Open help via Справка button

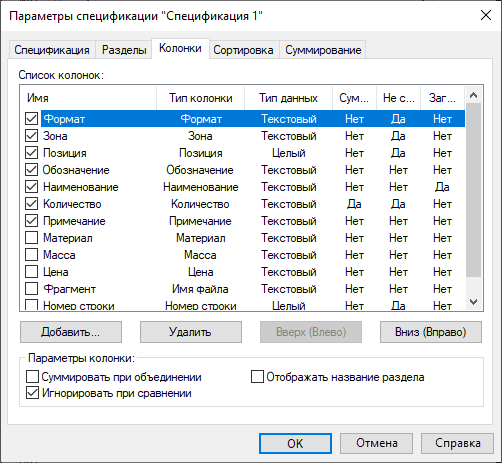coord(457,443)
